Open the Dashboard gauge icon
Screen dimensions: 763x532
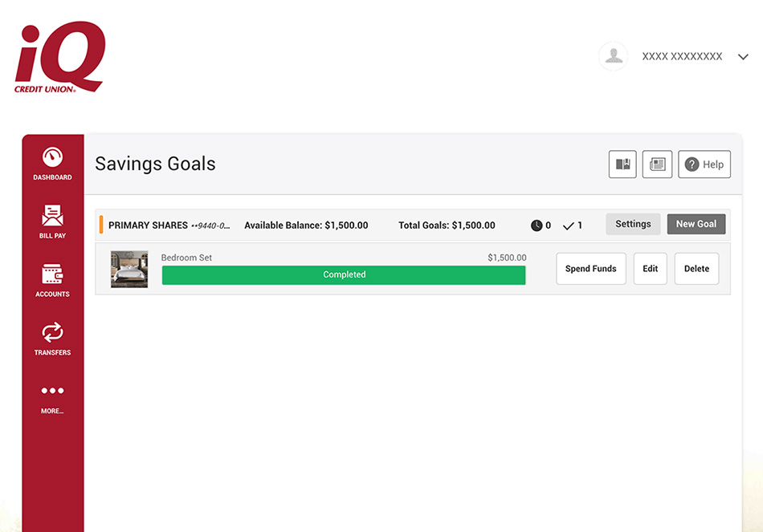52,158
